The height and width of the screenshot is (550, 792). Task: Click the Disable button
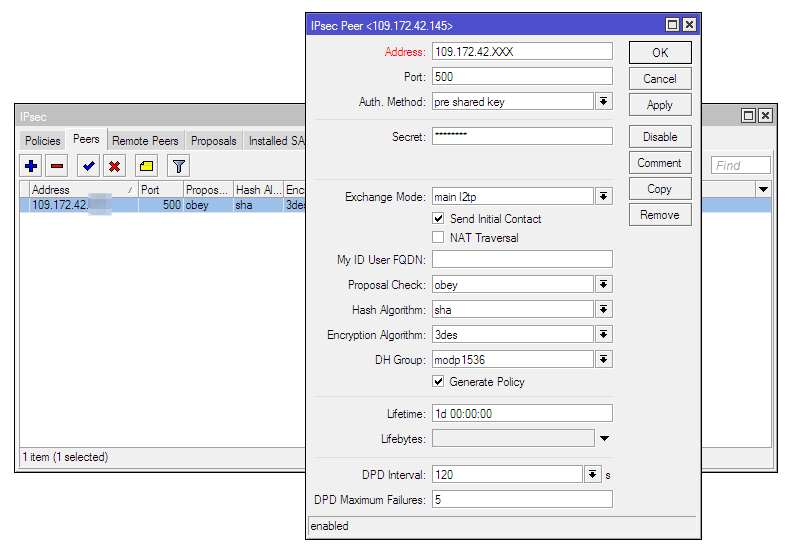pyautogui.click(x=660, y=137)
